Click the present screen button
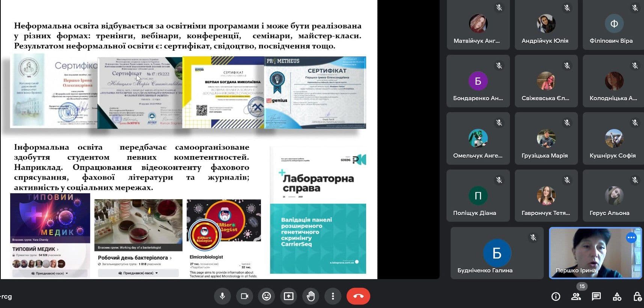 coord(288,296)
